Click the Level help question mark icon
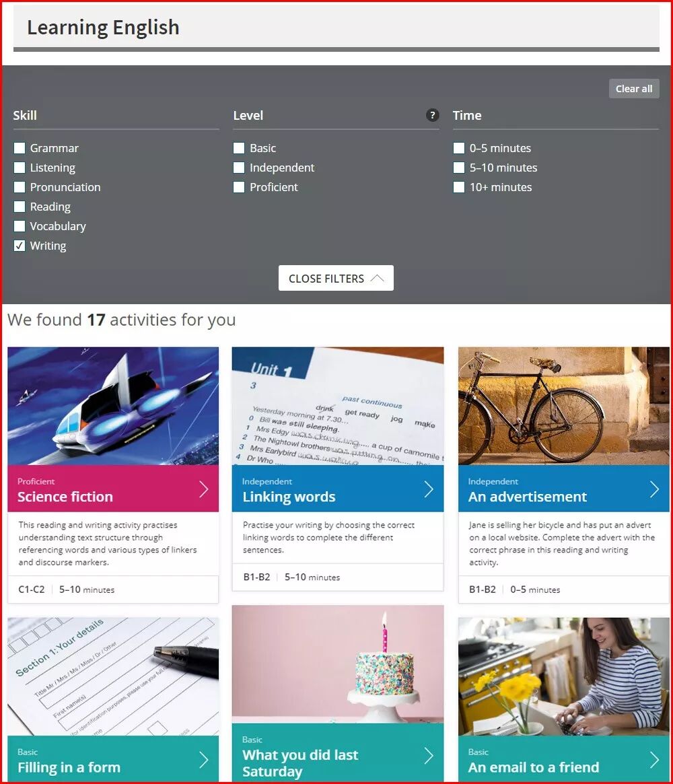673x784 pixels. point(433,115)
